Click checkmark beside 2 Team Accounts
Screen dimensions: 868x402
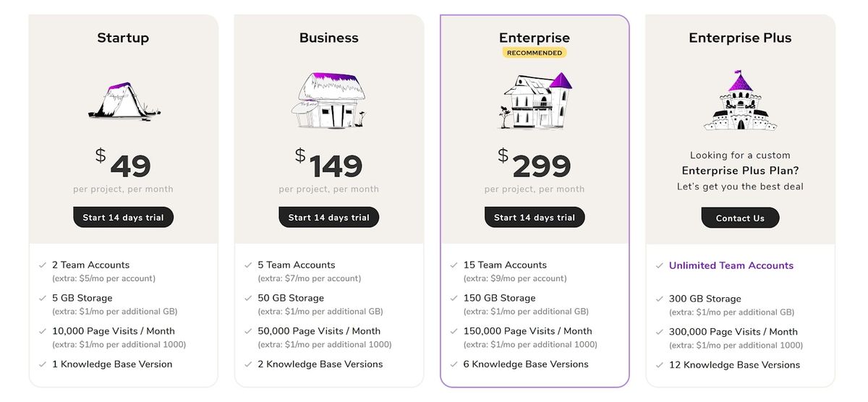point(43,265)
